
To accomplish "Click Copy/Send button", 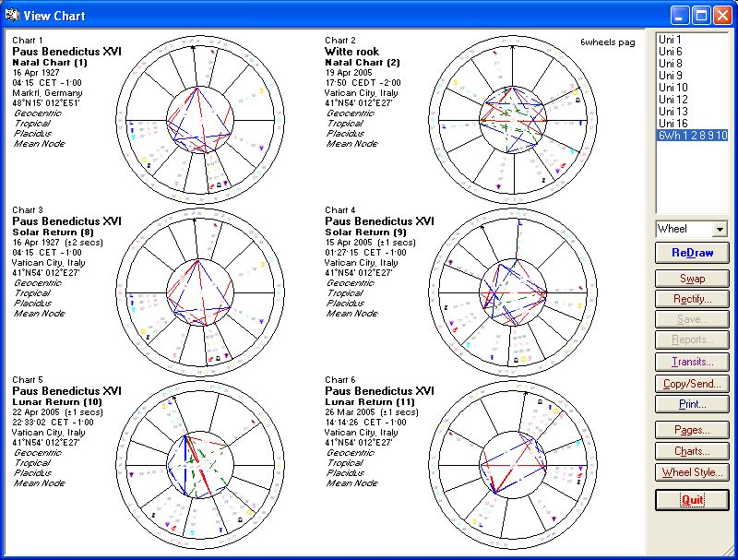I will (692, 383).
